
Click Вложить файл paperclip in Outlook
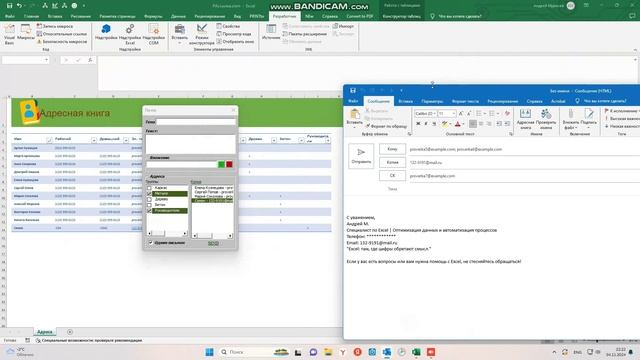pyautogui.click(x=571, y=119)
